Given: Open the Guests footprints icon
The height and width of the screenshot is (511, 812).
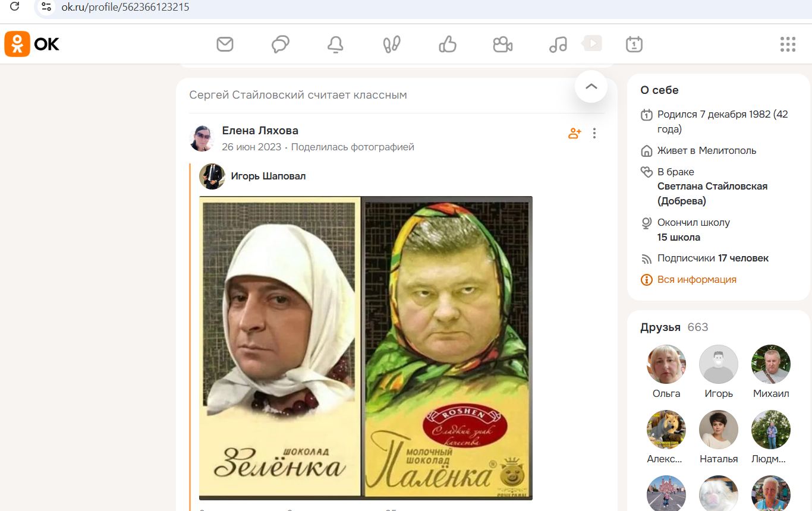Looking at the screenshot, I should click(x=392, y=44).
